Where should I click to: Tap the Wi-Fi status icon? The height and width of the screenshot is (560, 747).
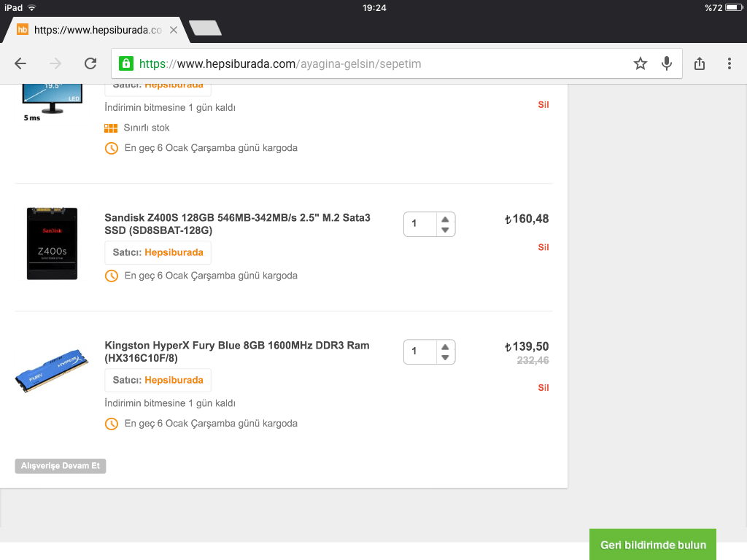click(32, 7)
